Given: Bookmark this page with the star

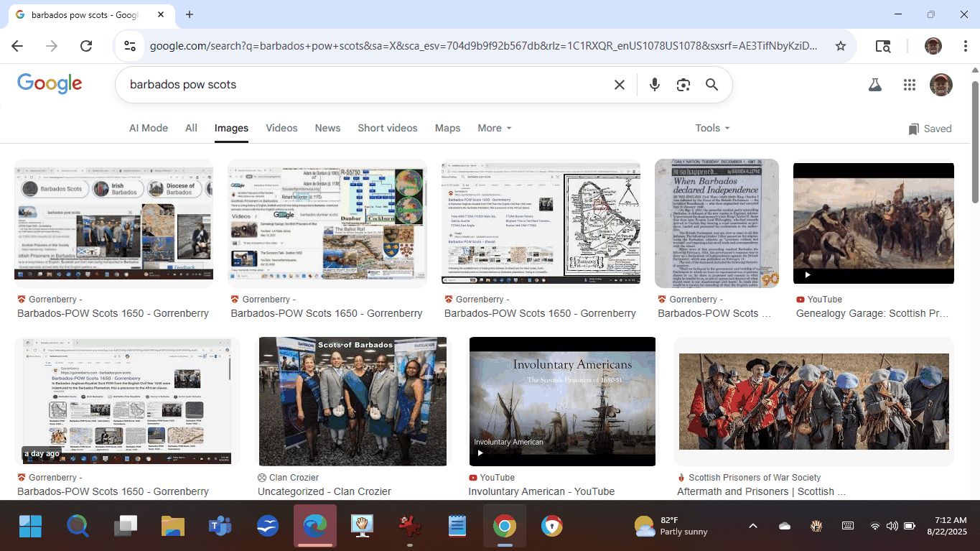Looking at the screenshot, I should (x=840, y=46).
